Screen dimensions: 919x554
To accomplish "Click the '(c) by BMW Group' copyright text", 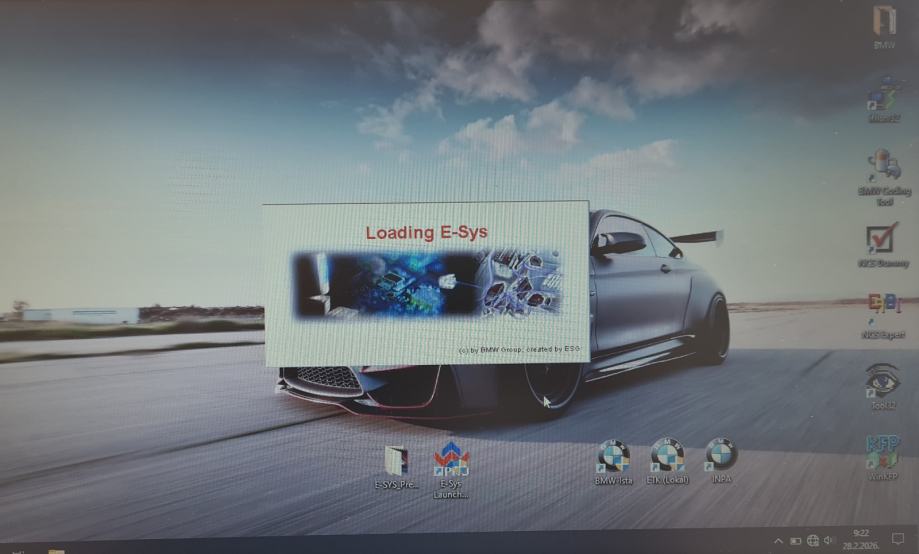I will (x=519, y=349).
